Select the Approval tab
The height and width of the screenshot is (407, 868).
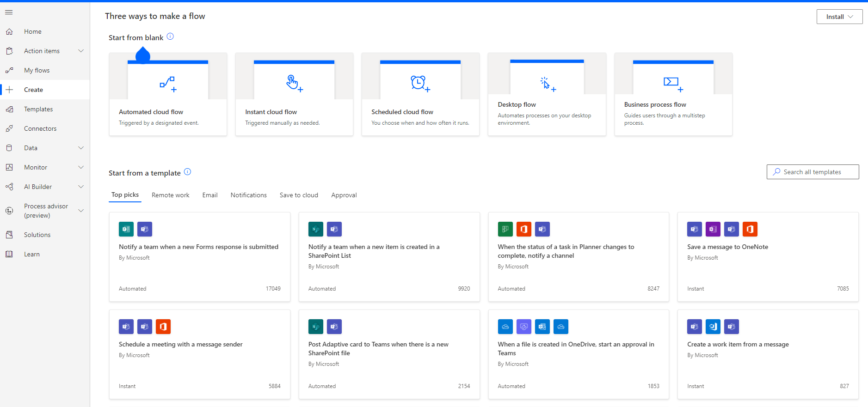point(344,195)
